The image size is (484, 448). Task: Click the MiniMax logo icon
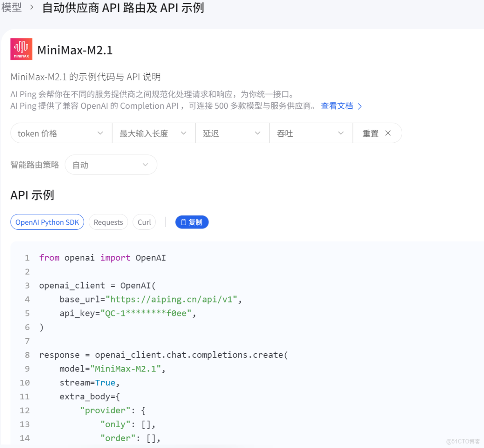pyautogui.click(x=21, y=49)
